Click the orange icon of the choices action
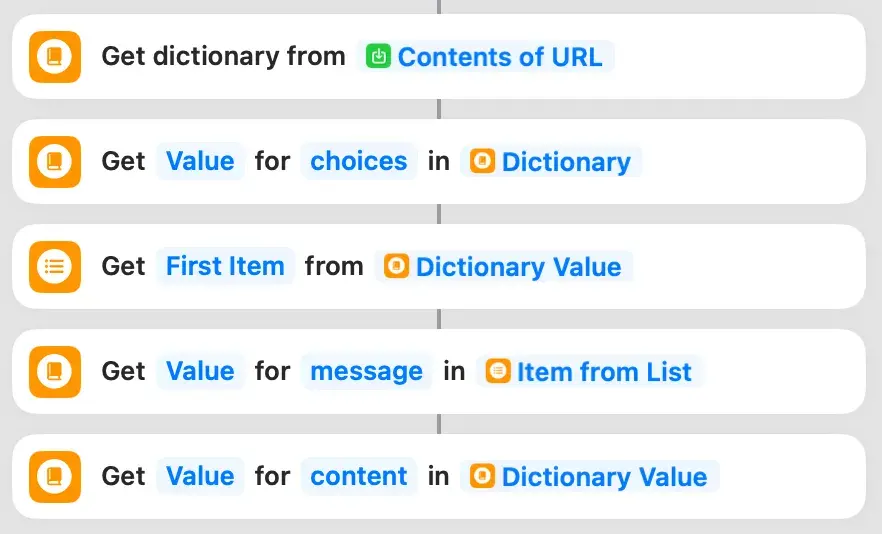882x534 pixels. pyautogui.click(x=54, y=162)
